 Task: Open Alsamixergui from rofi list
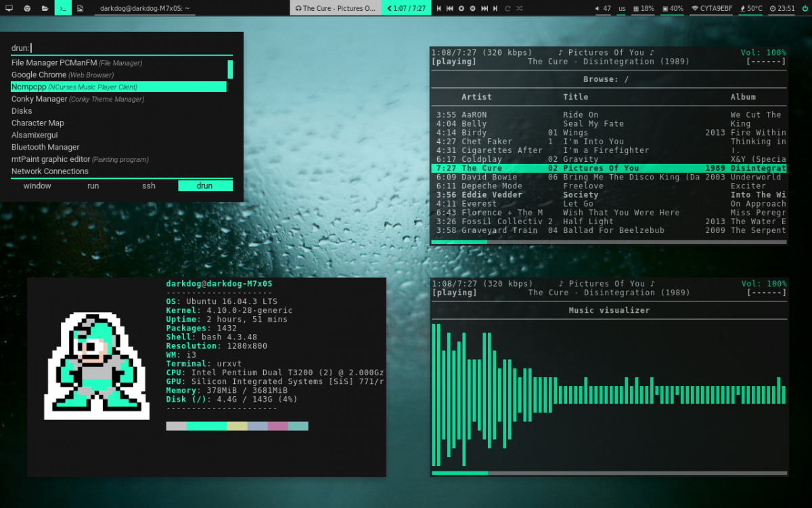[x=118, y=135]
